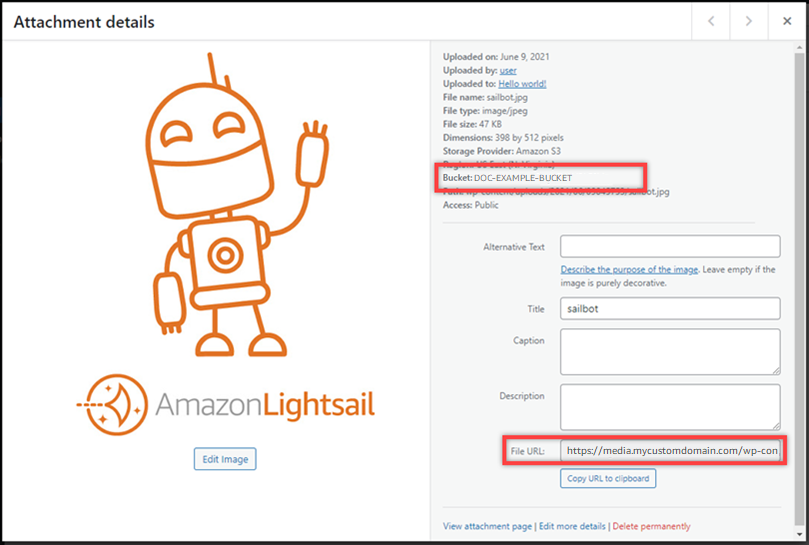Click the Caption box resize handle
The image size is (809, 545).
[775, 370]
